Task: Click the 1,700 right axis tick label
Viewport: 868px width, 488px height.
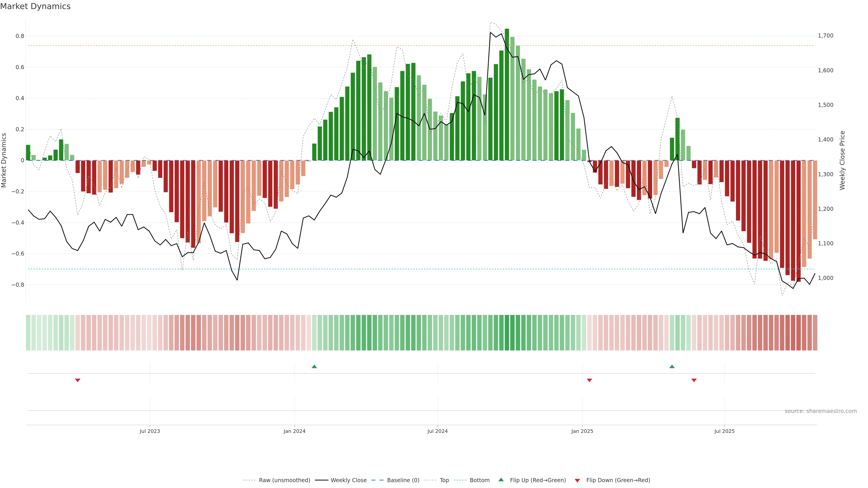Action: pos(826,36)
